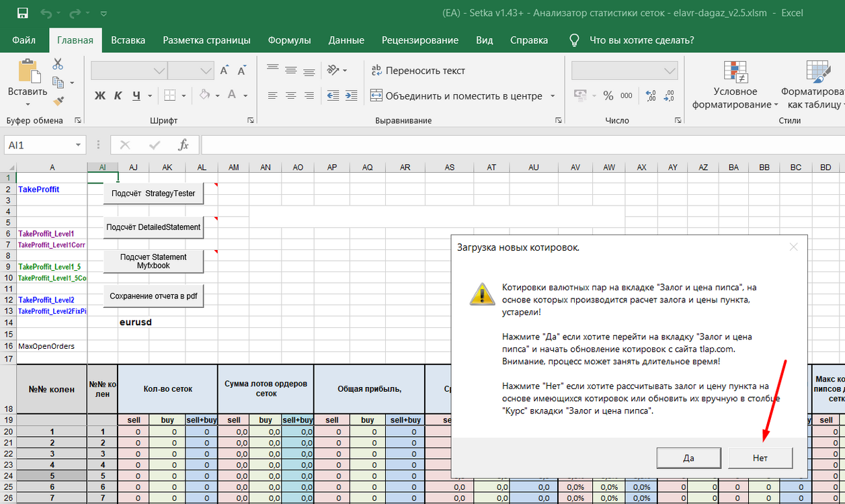845x504 pixels.
Task: Click the Cut scissors icon
Action: click(x=58, y=64)
